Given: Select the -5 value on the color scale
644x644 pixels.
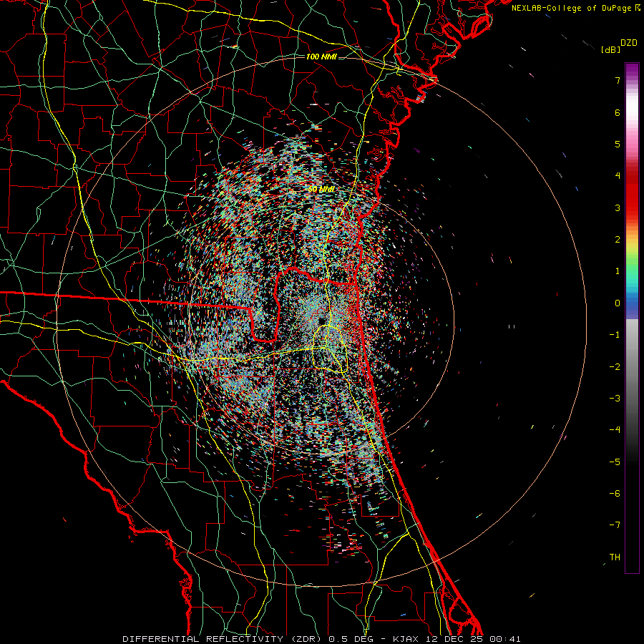Looking at the screenshot, I should click(615, 462).
